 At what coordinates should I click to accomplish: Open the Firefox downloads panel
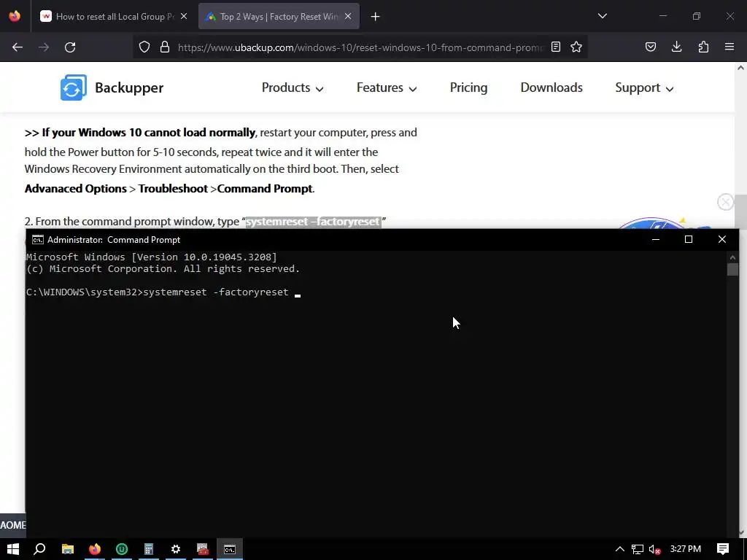click(676, 47)
